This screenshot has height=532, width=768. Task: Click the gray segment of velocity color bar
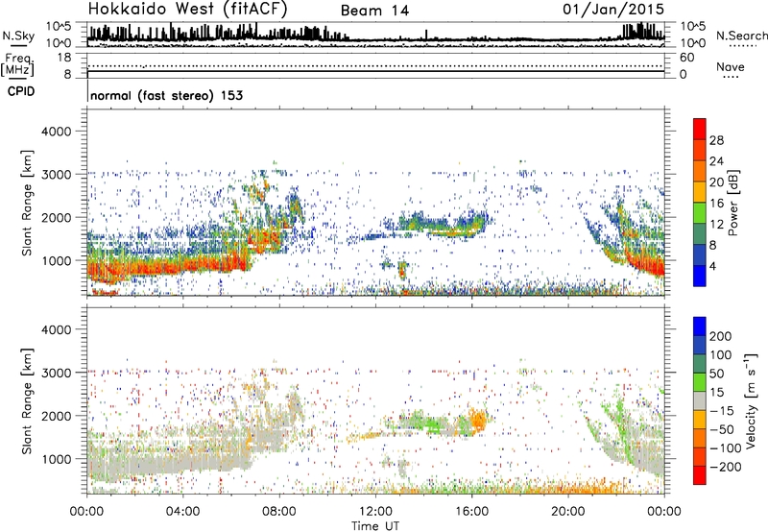coord(700,401)
